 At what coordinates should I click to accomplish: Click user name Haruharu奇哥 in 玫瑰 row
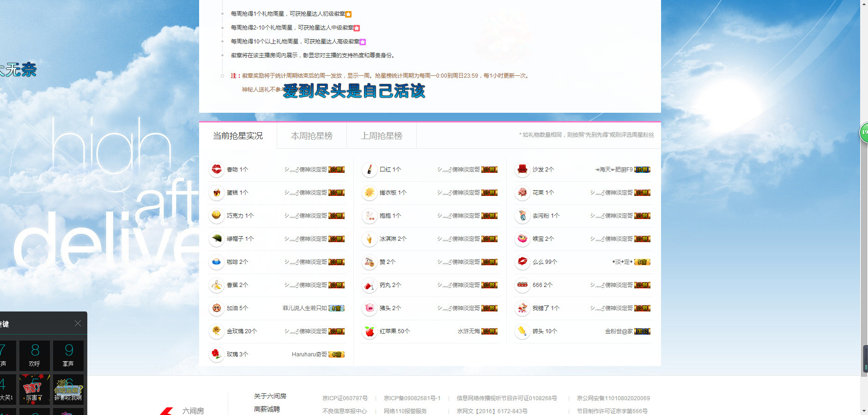pyautogui.click(x=309, y=354)
